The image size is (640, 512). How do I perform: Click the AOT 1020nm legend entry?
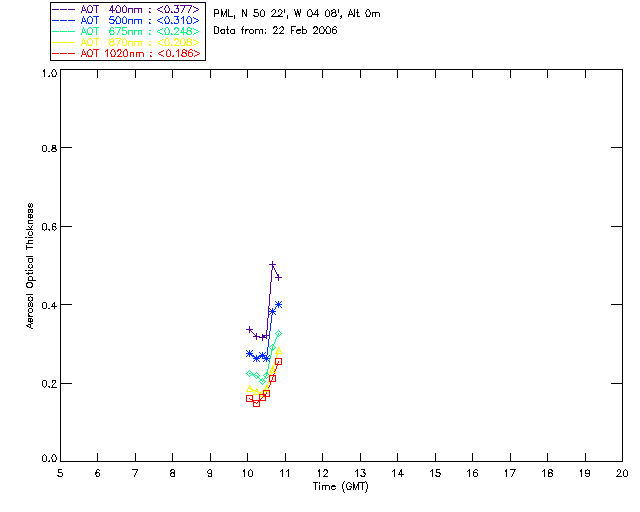click(126, 53)
